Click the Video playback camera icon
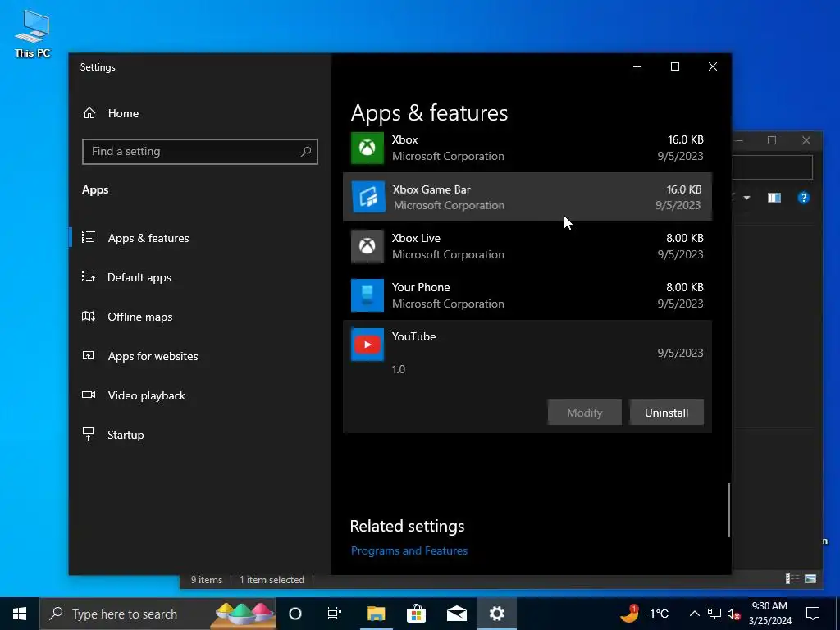The image size is (840, 630). coord(89,395)
